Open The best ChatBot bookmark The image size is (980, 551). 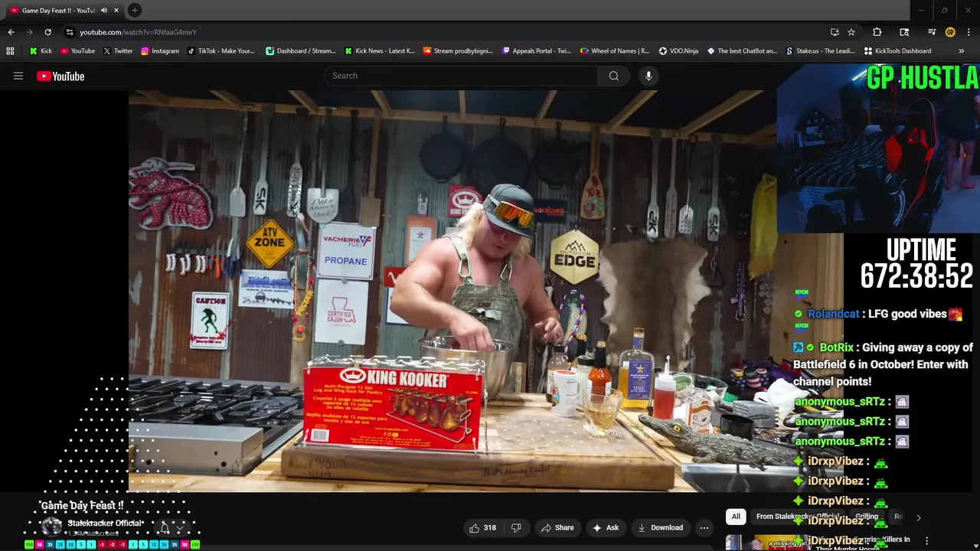[742, 51]
